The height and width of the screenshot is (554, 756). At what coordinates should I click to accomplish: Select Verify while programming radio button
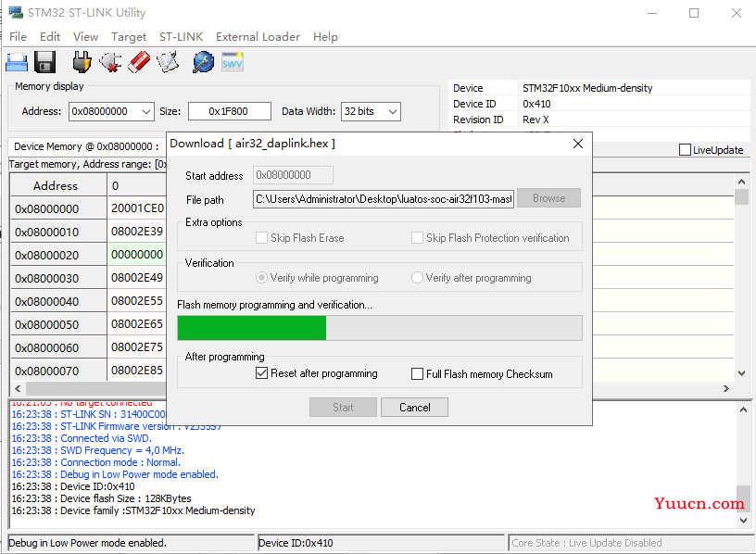tap(261, 278)
